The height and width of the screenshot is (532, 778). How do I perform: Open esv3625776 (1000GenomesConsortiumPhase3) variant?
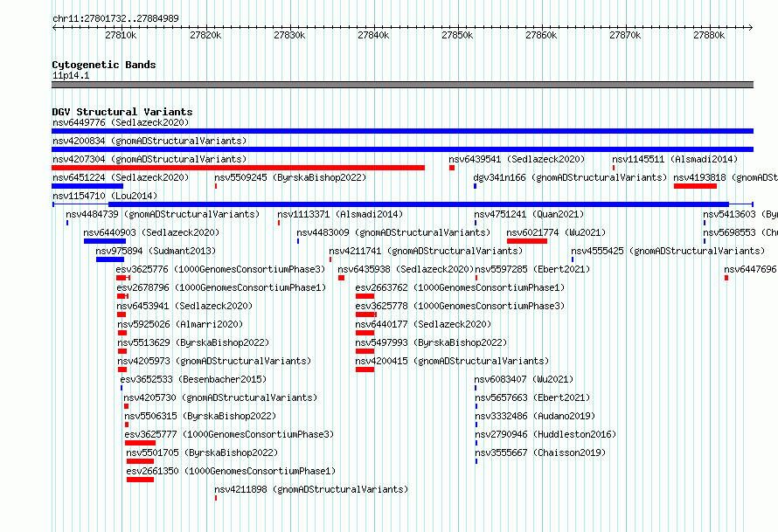220,269
